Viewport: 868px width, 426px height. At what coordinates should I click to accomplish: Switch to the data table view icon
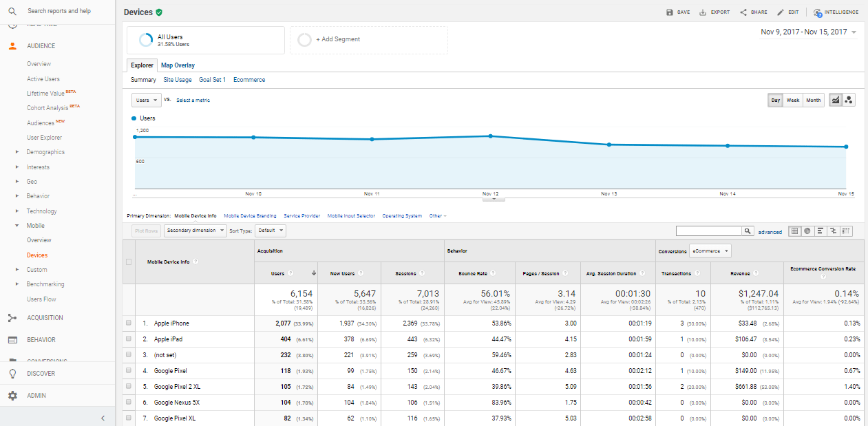click(794, 231)
